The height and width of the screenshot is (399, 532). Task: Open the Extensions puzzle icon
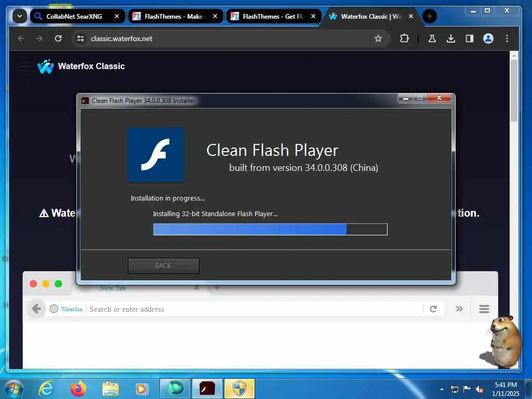[404, 38]
